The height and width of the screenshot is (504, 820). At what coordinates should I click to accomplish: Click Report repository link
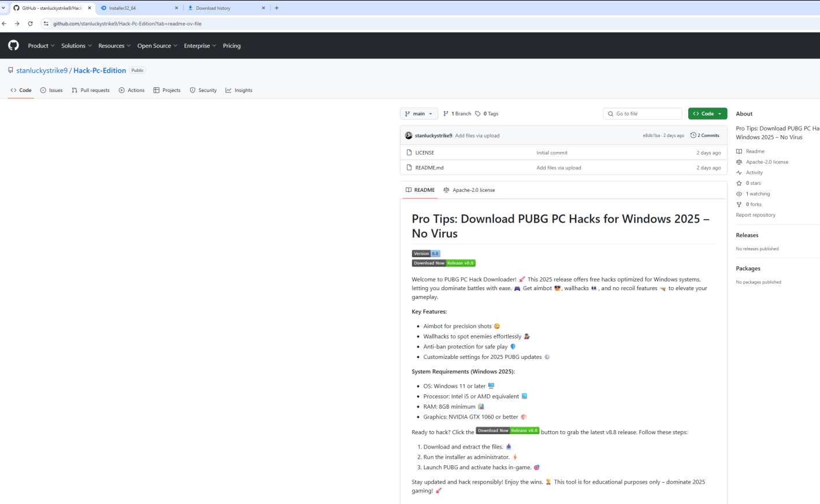(756, 215)
